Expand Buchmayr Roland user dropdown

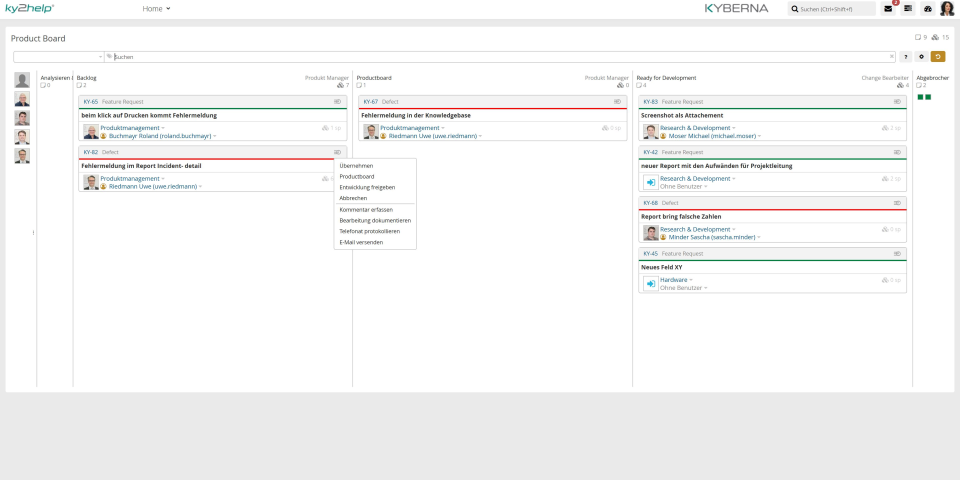click(x=214, y=136)
